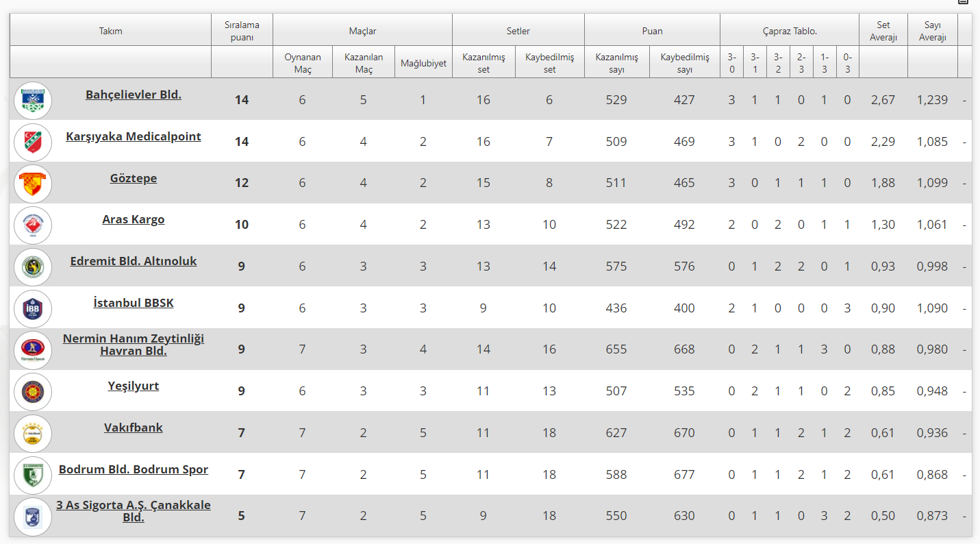980x544 pixels.
Task: Select the Kazanılan Maç subheader
Action: [364, 63]
